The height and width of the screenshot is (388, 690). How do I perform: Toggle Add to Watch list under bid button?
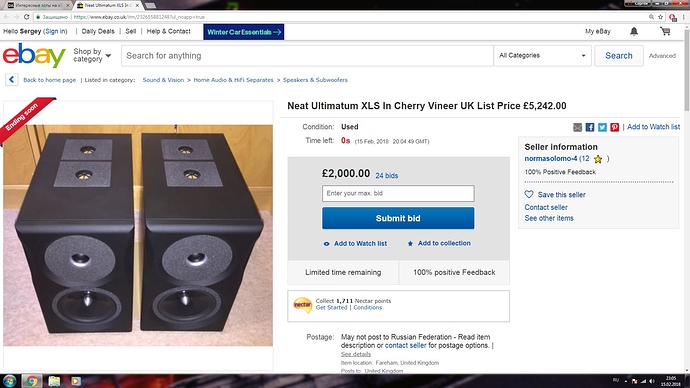tap(355, 243)
